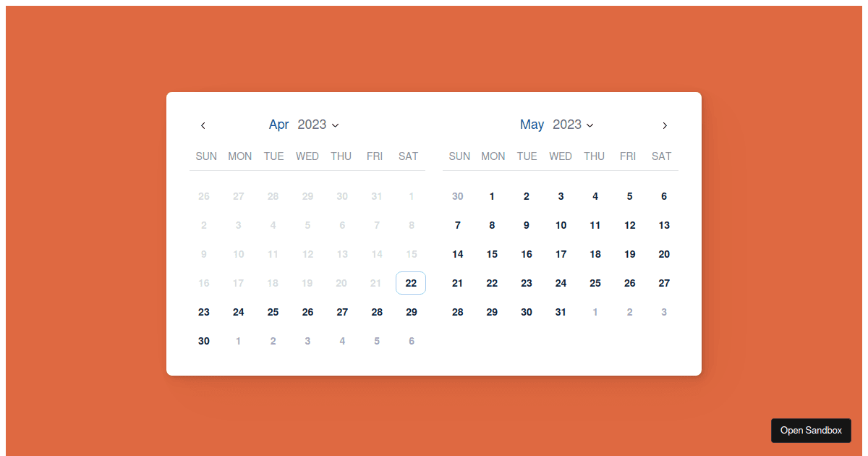Open the April 2023 year dropdown
The image size is (868, 456).
click(x=318, y=124)
